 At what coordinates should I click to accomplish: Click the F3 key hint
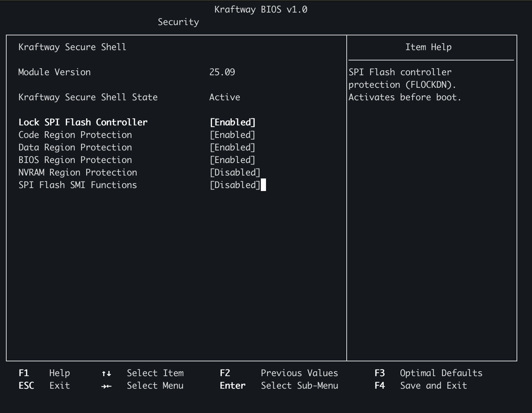379,373
